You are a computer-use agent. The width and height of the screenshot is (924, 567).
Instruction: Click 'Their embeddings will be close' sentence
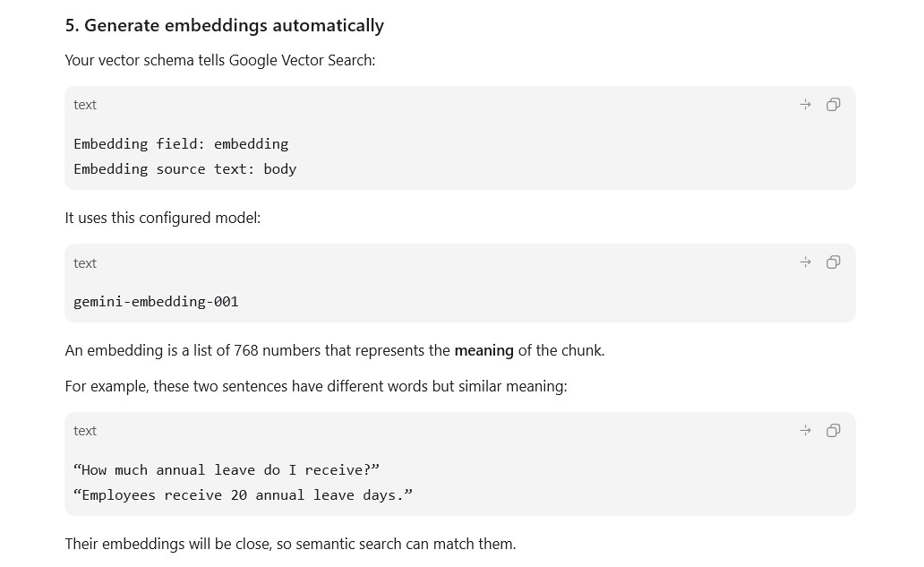[x=290, y=544]
